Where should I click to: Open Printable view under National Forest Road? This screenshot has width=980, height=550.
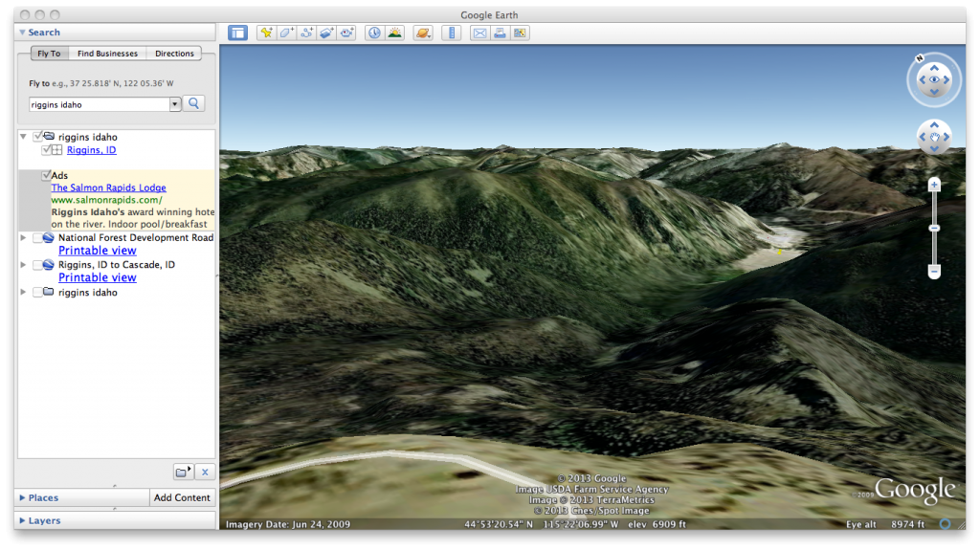tap(98, 251)
